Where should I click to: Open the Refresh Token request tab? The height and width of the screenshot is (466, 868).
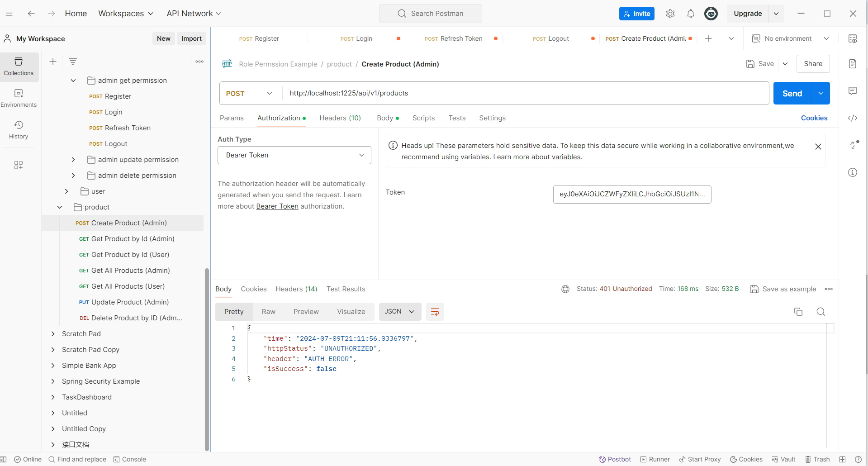click(x=454, y=38)
